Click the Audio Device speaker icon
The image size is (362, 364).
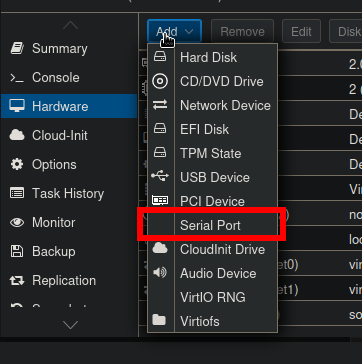[160, 273]
